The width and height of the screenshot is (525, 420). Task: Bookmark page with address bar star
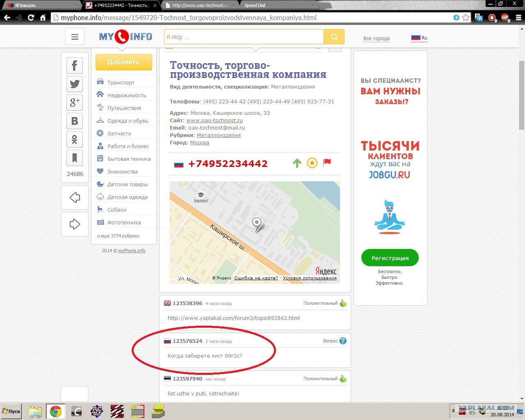tap(466, 18)
